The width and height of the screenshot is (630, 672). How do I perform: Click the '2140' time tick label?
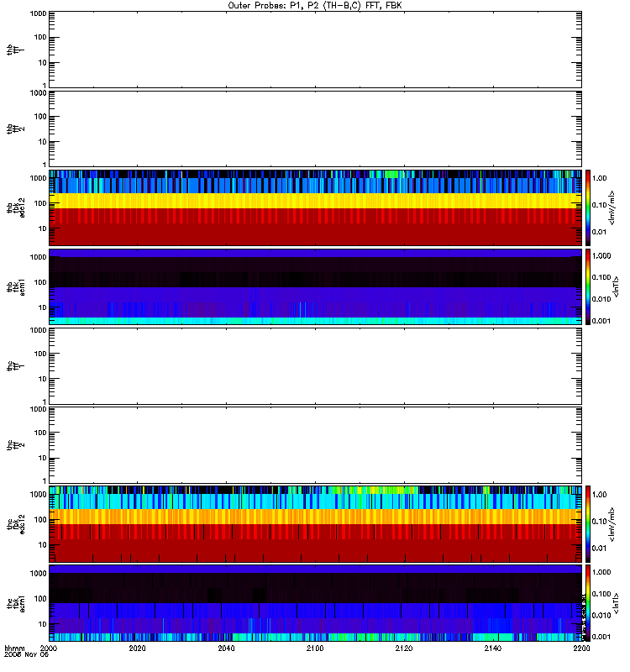493,648
